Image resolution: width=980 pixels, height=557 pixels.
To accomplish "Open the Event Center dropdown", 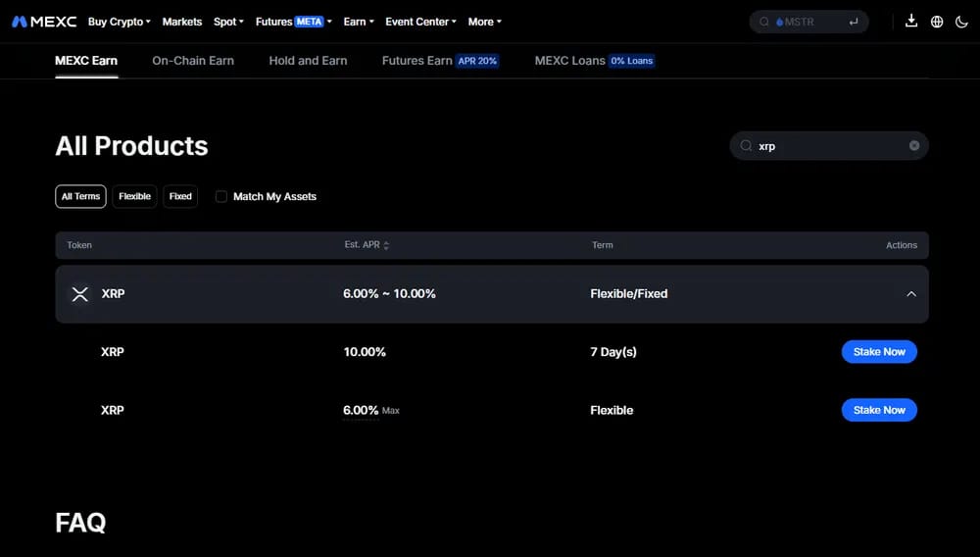I will click(x=420, y=22).
